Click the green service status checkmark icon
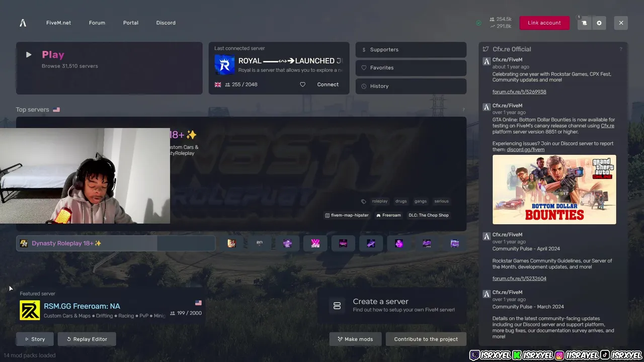Viewport: 644px width, 362px height. click(x=478, y=23)
